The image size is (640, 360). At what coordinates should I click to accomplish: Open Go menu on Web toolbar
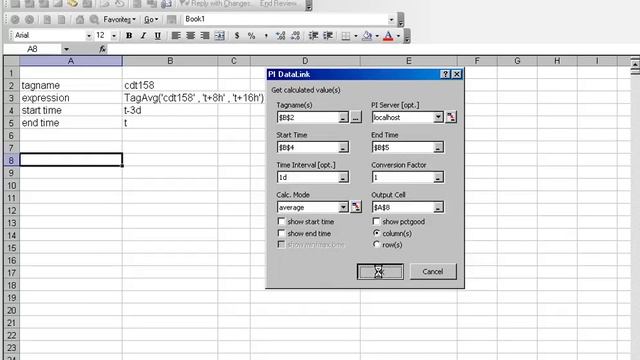(x=151, y=19)
